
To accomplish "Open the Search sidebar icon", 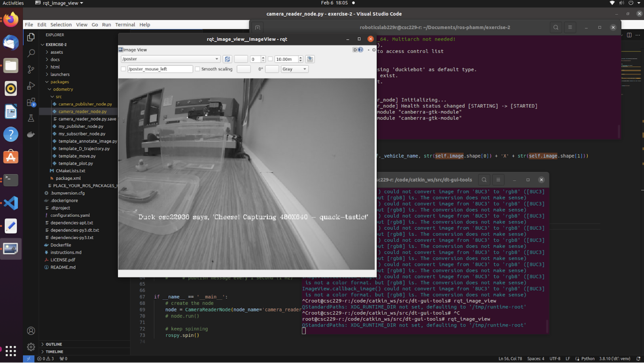I will pos(31,53).
